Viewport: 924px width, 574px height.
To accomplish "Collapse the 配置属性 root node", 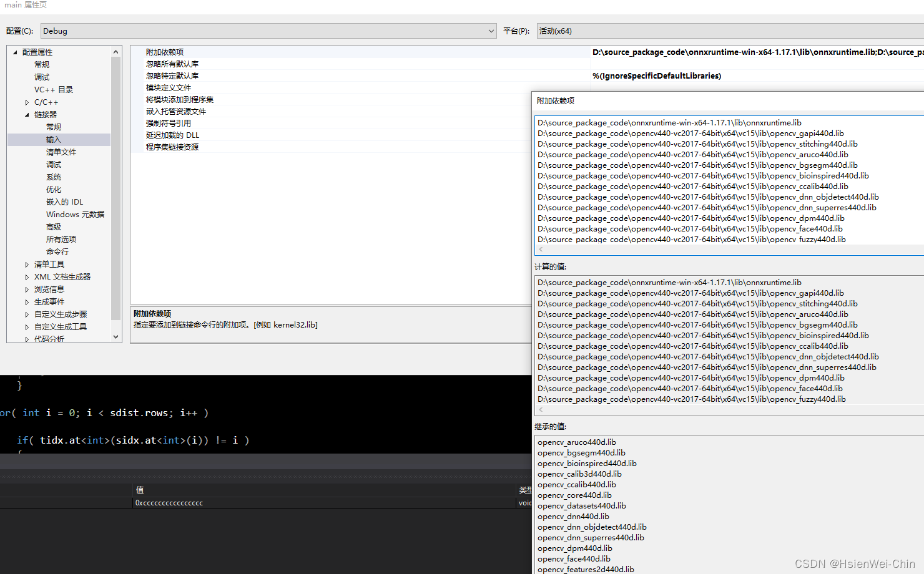I will (x=15, y=52).
